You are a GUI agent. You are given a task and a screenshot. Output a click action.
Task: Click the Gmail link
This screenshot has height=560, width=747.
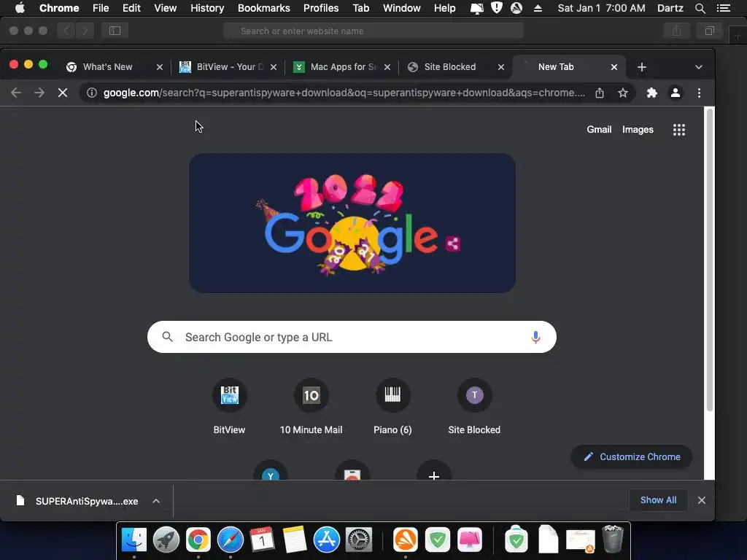pyautogui.click(x=599, y=130)
